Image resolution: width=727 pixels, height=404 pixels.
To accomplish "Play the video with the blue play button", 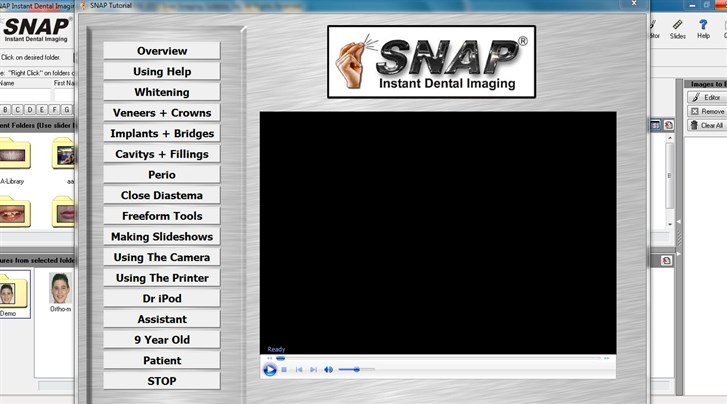I will tap(269, 370).
